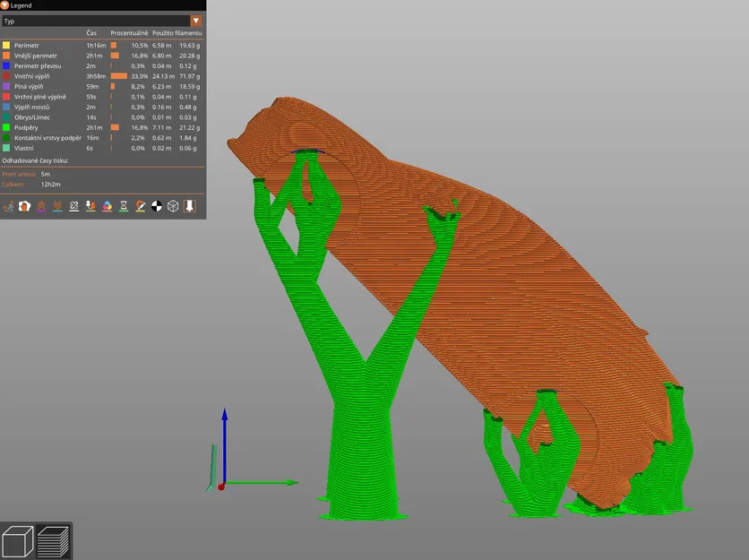Toggle the seams display icon
The height and width of the screenshot is (560, 749).
click(x=74, y=205)
